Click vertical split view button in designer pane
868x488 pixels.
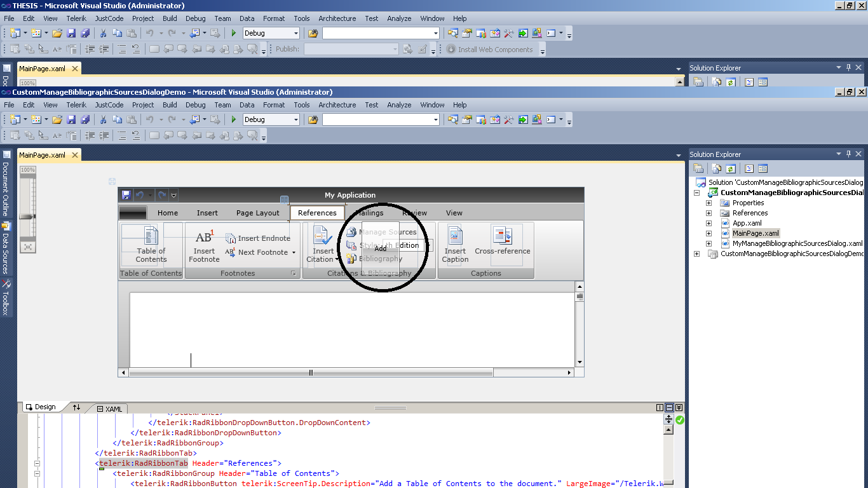(660, 407)
